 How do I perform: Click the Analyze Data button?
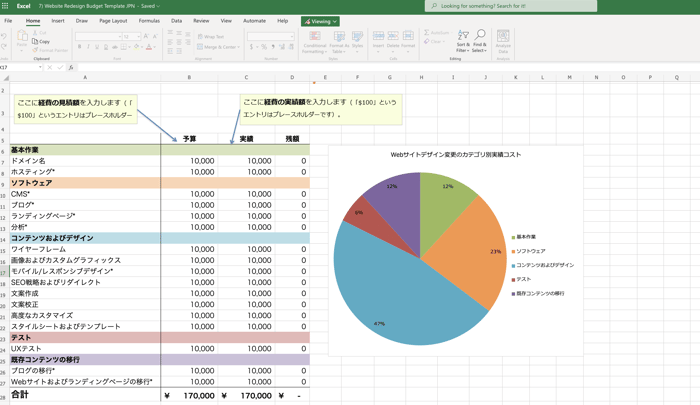503,41
